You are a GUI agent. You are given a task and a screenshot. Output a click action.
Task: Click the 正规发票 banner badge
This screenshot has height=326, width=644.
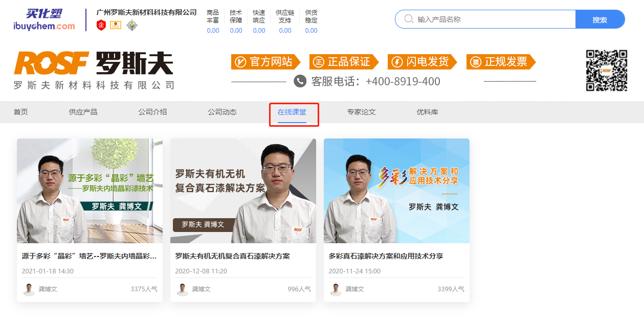[501, 62]
